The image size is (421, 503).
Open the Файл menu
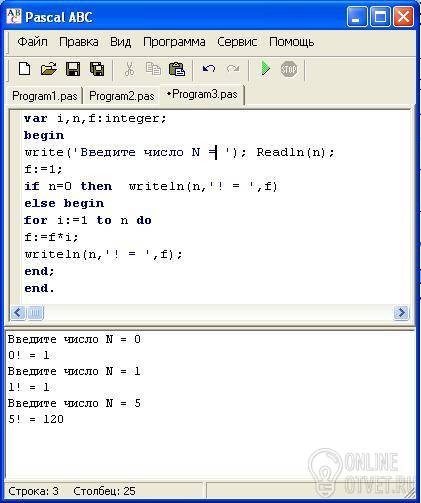[x=32, y=42]
